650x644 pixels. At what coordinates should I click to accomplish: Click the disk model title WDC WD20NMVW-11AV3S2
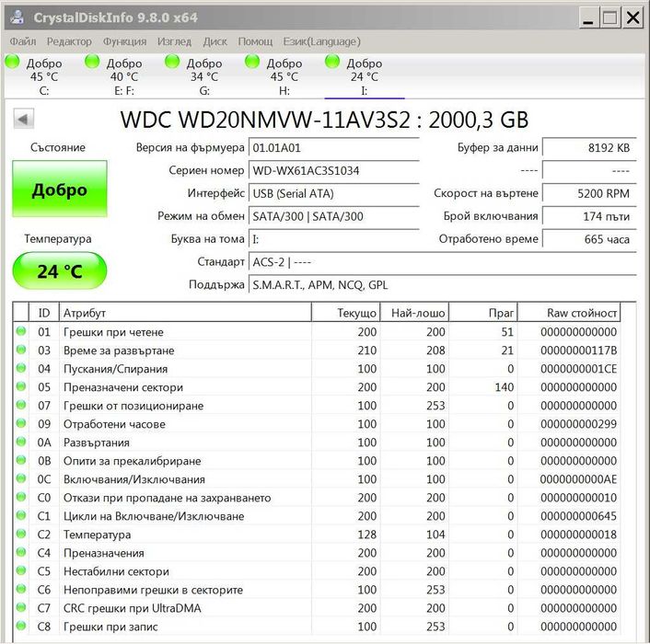coord(265,121)
